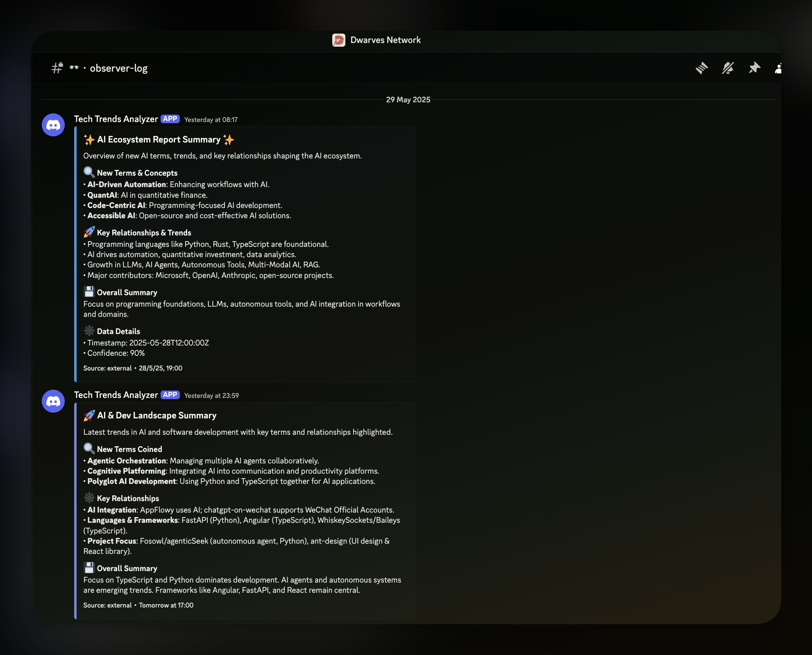Click footer Source: external Tomorrow at 17:00
The width and height of the screenshot is (812, 655).
pyautogui.click(x=138, y=605)
